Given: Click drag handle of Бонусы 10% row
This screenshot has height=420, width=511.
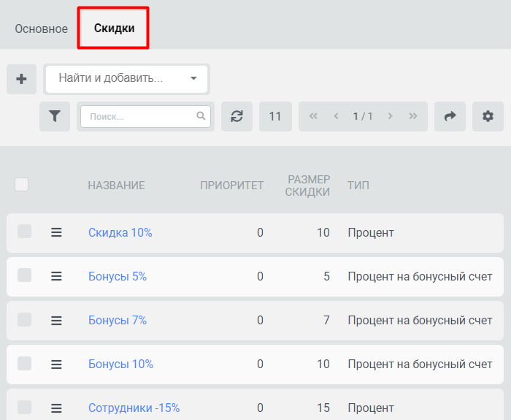Looking at the screenshot, I should 56,364.
